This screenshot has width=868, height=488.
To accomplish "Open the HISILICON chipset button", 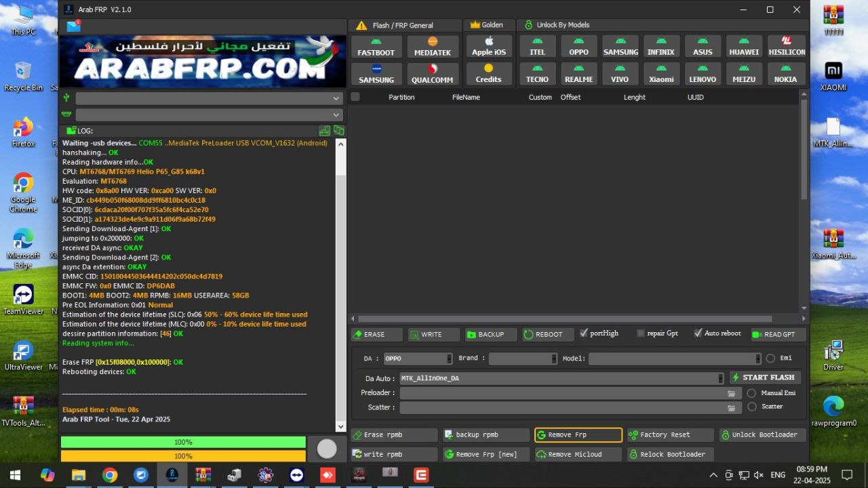I will tap(787, 47).
